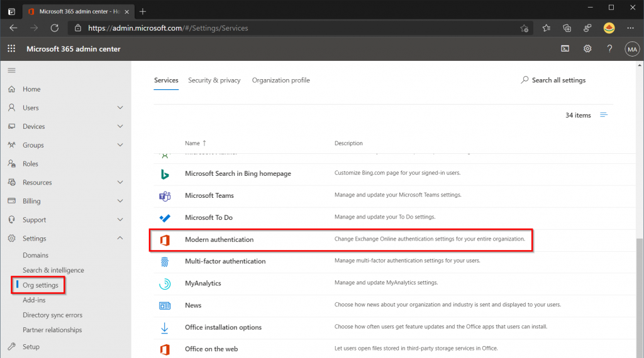
Task: Open Office installation options
Action: click(223, 327)
